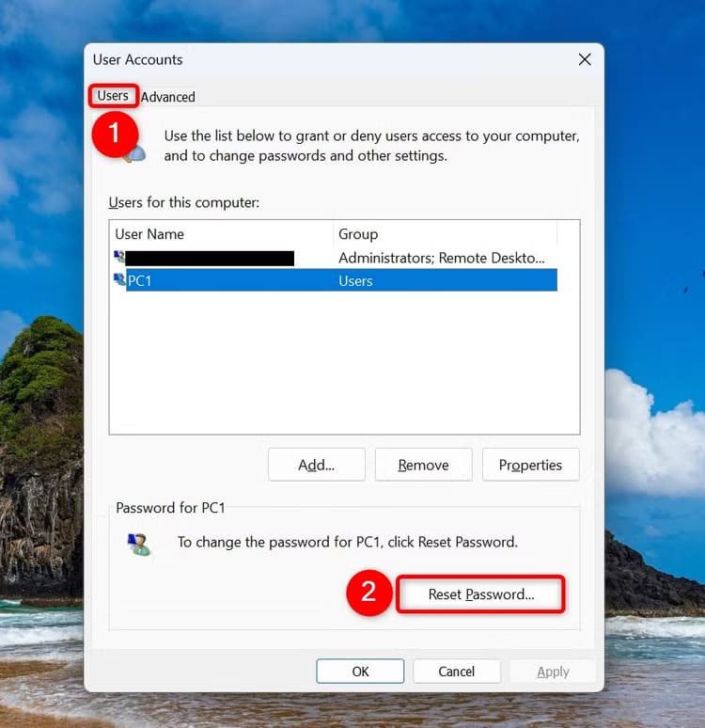This screenshot has width=705, height=728.
Task: Click the PC1 user account icon
Action: point(119,279)
